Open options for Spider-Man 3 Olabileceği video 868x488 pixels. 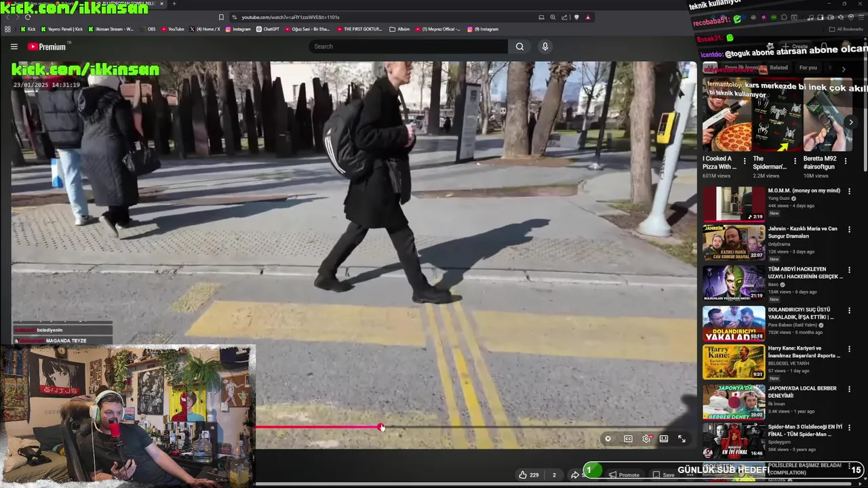coord(849,428)
